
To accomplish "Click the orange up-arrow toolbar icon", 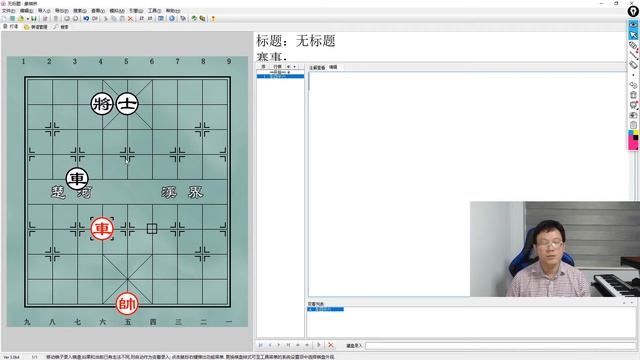I will (213, 18).
